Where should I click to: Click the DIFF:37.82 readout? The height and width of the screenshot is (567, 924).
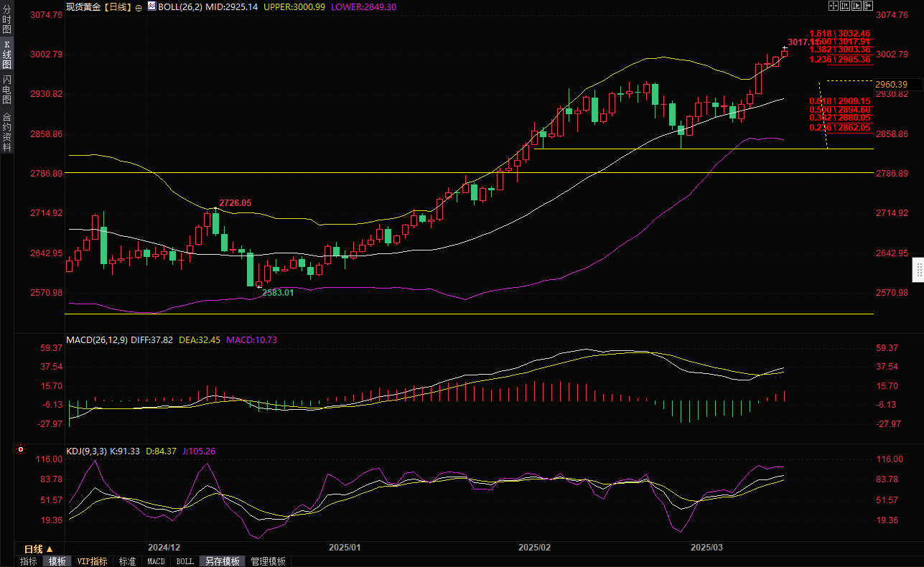click(152, 340)
